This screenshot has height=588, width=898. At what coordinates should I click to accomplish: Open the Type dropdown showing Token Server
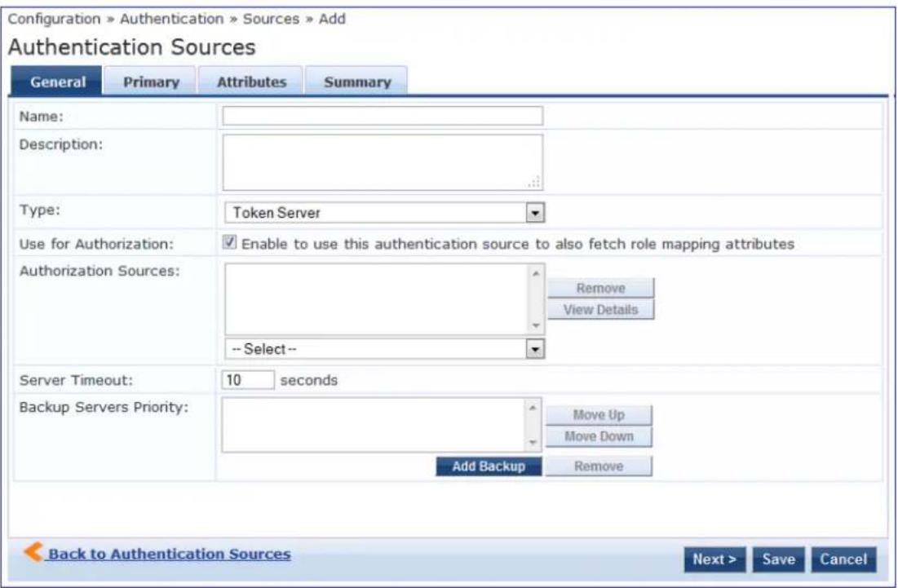coord(385,212)
